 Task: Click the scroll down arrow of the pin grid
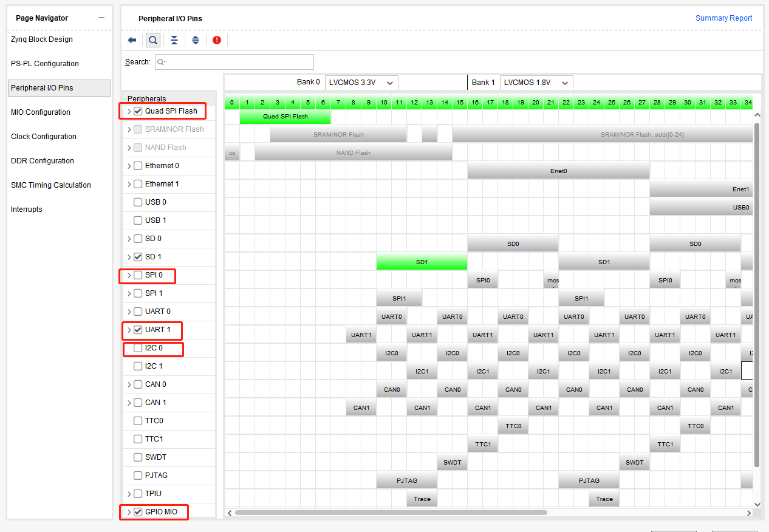(x=757, y=504)
